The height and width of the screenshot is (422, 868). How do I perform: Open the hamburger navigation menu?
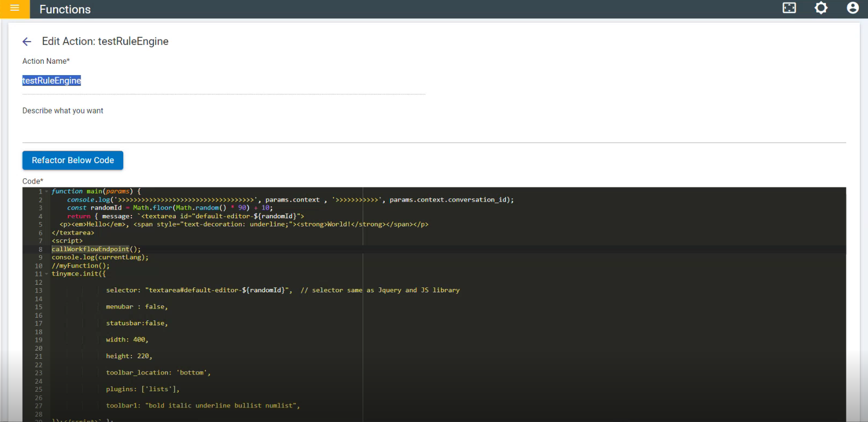click(15, 9)
